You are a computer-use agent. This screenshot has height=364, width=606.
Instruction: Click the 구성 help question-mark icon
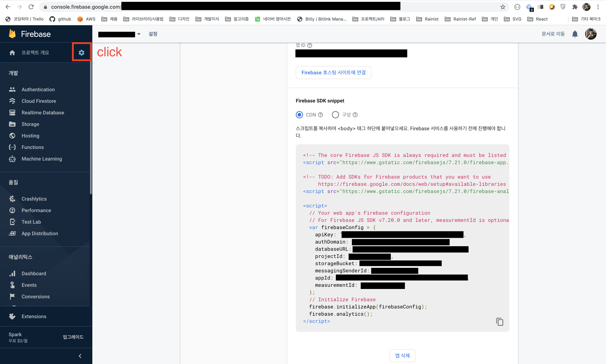coord(355,115)
